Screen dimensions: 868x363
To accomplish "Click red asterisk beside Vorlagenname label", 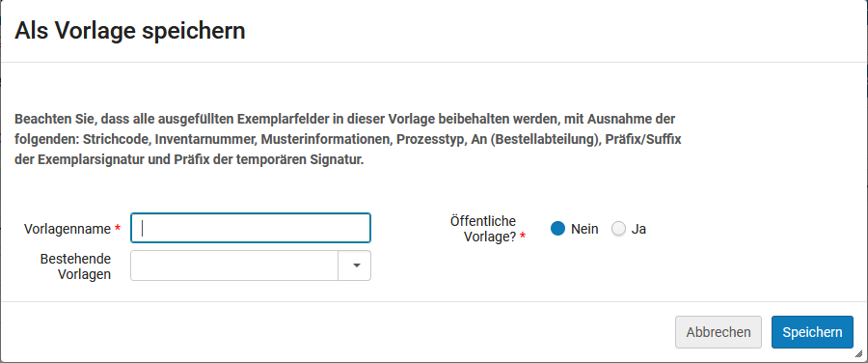I will pos(118,229).
